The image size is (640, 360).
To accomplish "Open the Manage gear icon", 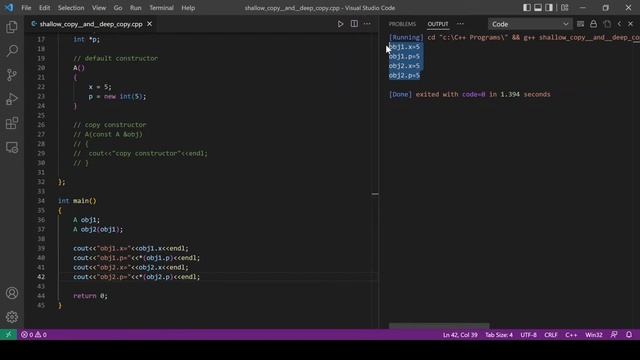I will (x=12, y=317).
